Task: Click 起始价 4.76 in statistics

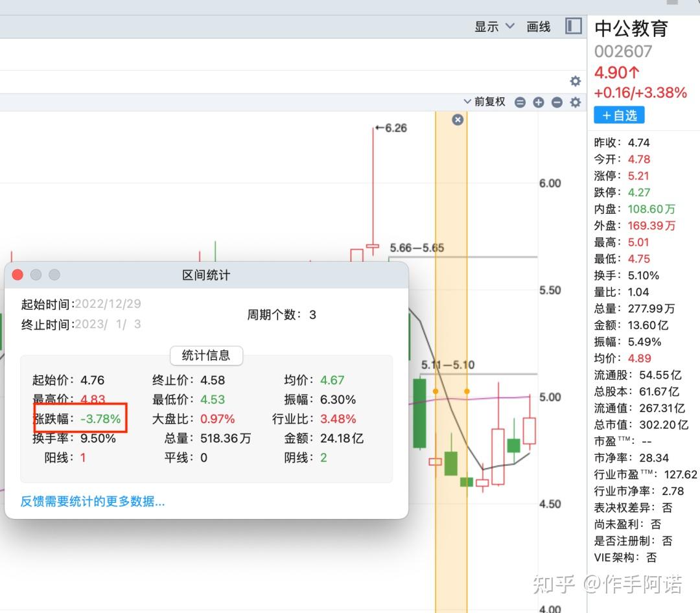Action: (x=93, y=380)
